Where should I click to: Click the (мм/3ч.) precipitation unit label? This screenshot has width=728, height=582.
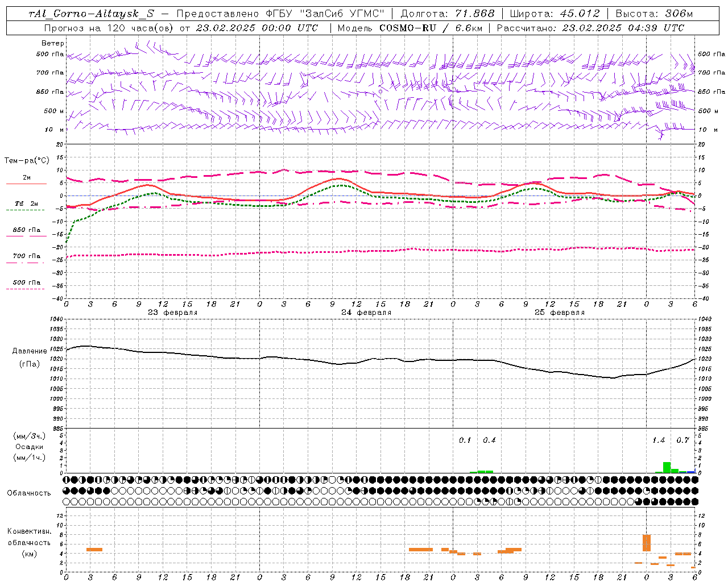[x=30, y=436]
